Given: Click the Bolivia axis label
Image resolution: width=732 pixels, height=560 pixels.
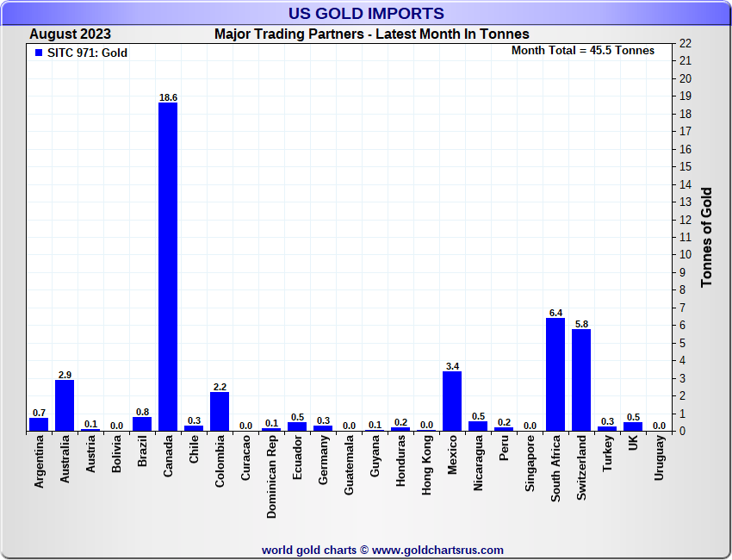Looking at the screenshot, I should click(x=116, y=454).
